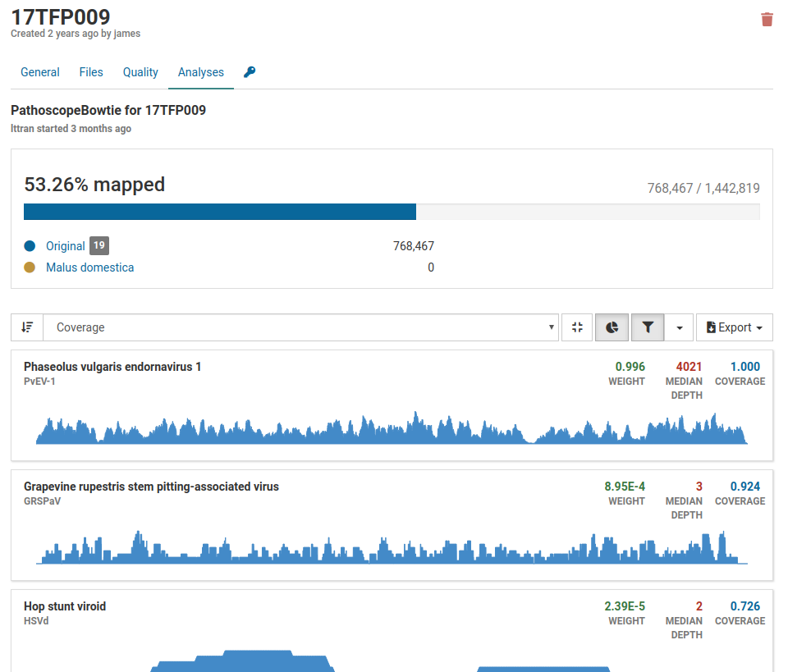The height and width of the screenshot is (672, 788).
Task: Delete sample using the red trash icon
Action: (767, 20)
